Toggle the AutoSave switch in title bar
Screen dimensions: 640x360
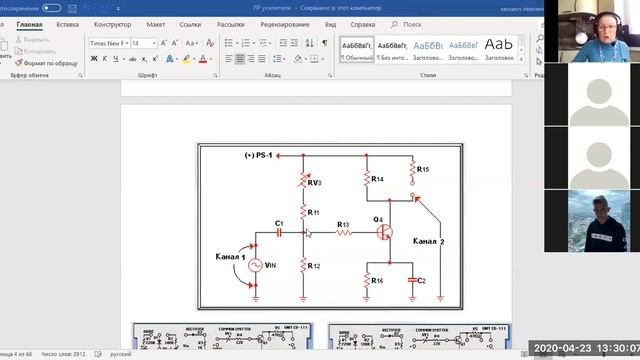[51, 8]
